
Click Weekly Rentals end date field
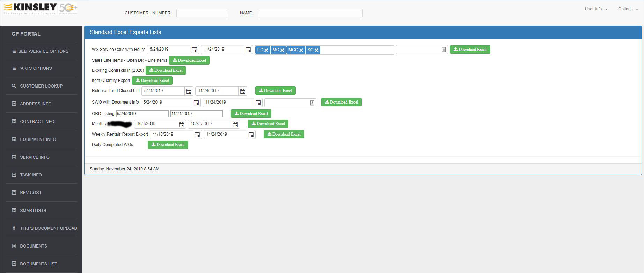[x=225, y=135]
